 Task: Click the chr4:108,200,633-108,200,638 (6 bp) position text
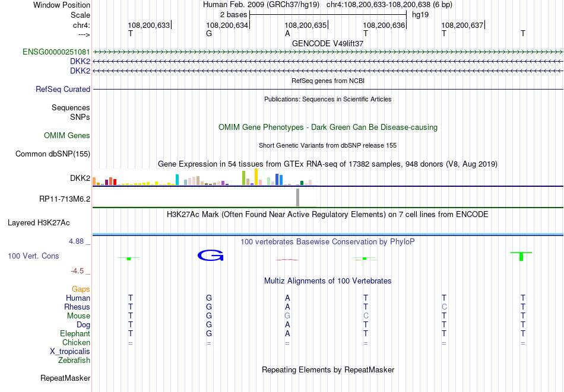[389, 5]
